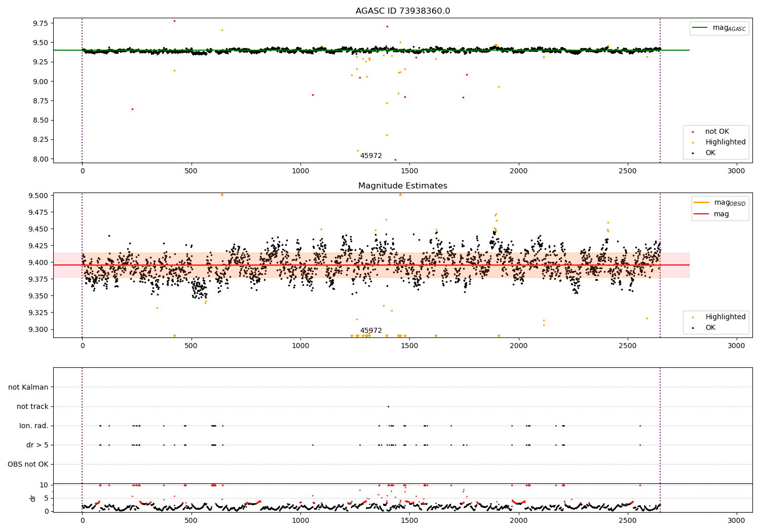Viewport: 760px width, 532px height.
Task: Click the "500" x-axis tick under the bottom plot
Action: (x=191, y=521)
